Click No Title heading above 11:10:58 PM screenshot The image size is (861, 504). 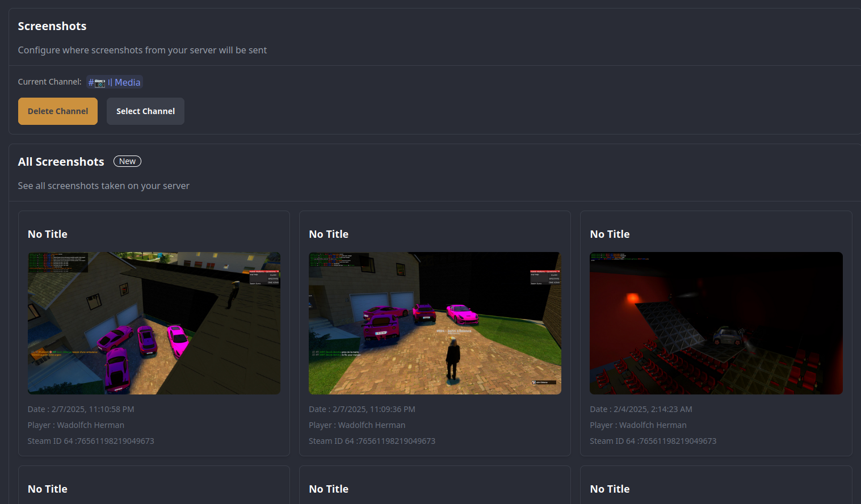(x=48, y=234)
